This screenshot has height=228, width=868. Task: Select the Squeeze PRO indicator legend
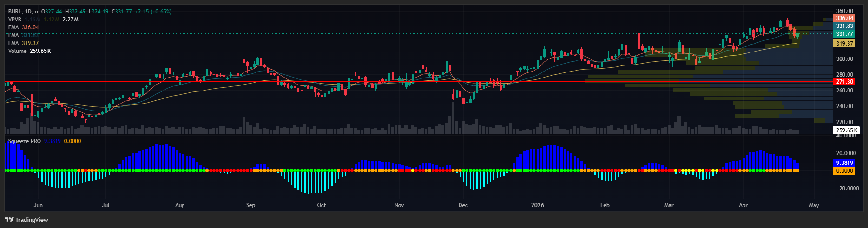point(24,141)
